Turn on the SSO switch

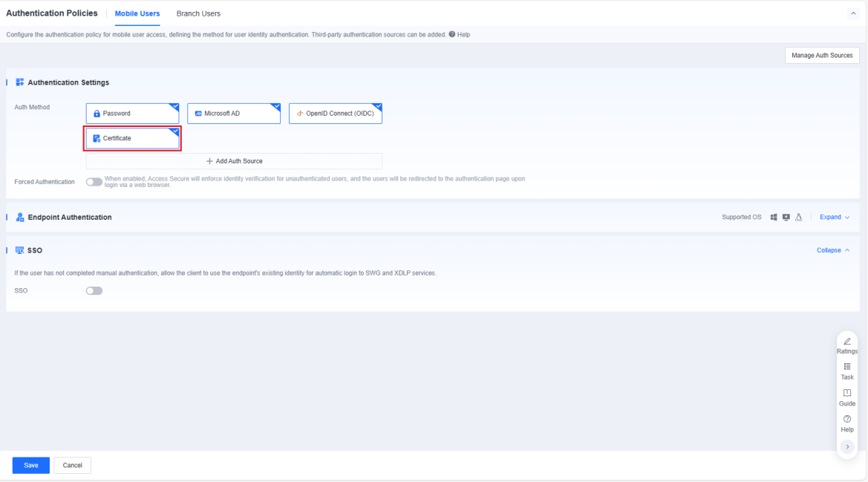[x=94, y=290]
